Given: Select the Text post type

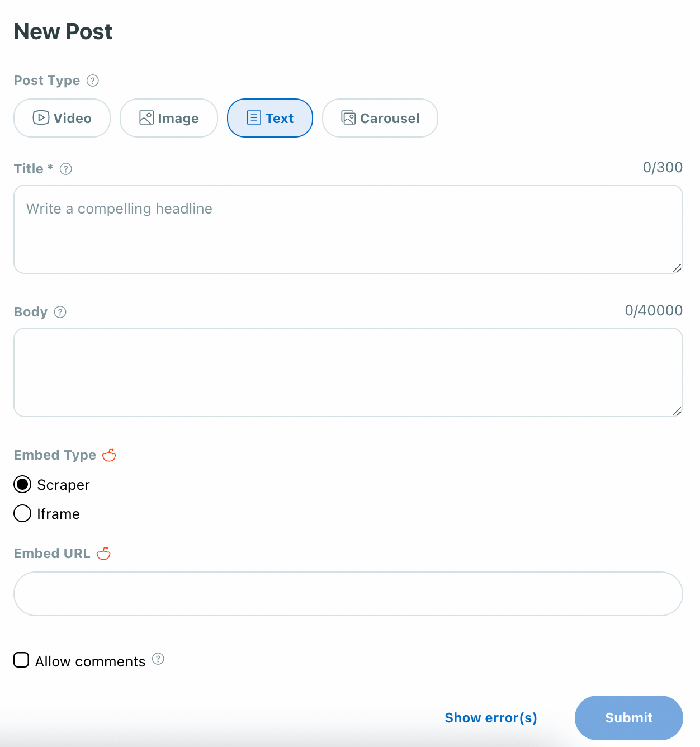Looking at the screenshot, I should [x=270, y=118].
